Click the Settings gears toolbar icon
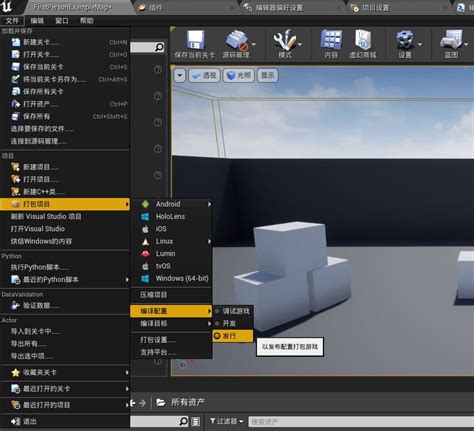 tap(405, 40)
